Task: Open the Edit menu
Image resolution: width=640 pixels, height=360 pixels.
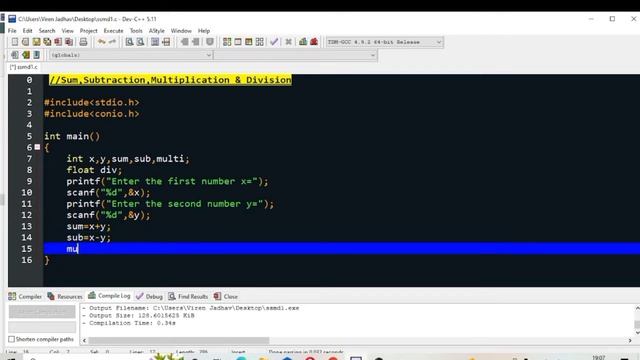Action: point(27,31)
